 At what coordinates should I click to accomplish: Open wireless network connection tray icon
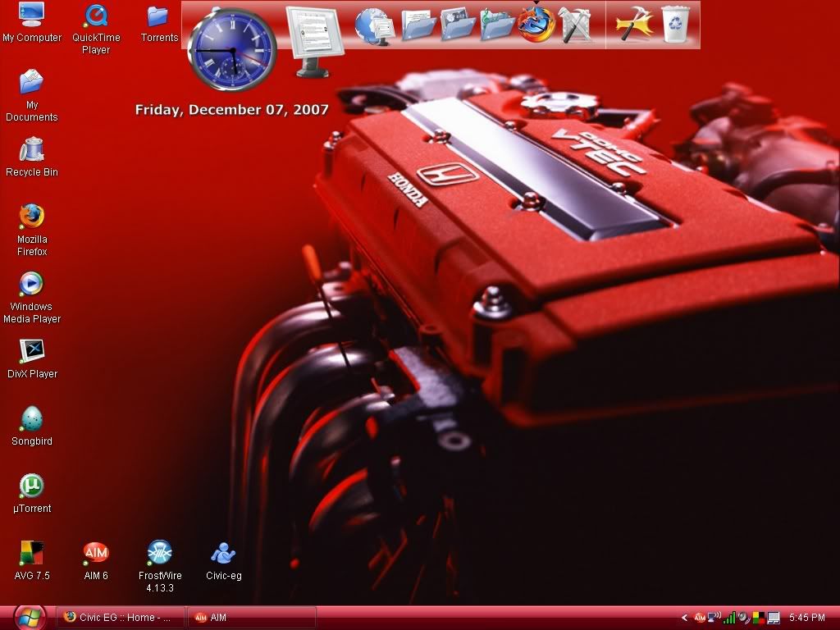tap(714, 618)
